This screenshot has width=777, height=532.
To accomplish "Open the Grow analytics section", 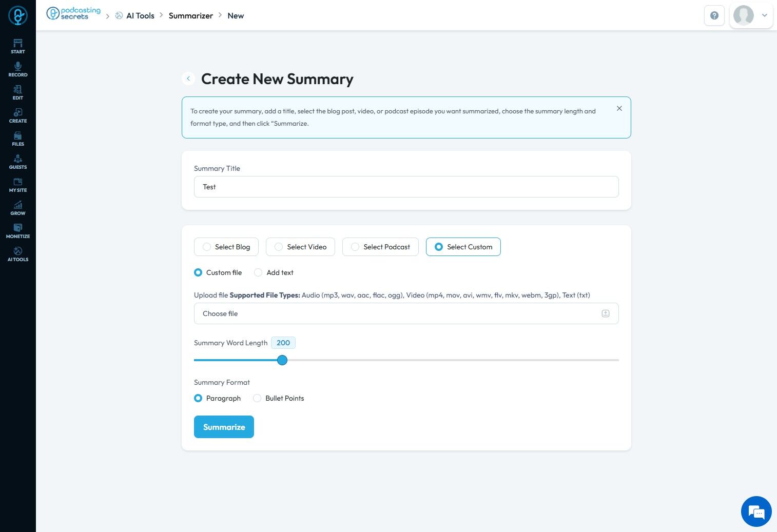I will click(18, 208).
